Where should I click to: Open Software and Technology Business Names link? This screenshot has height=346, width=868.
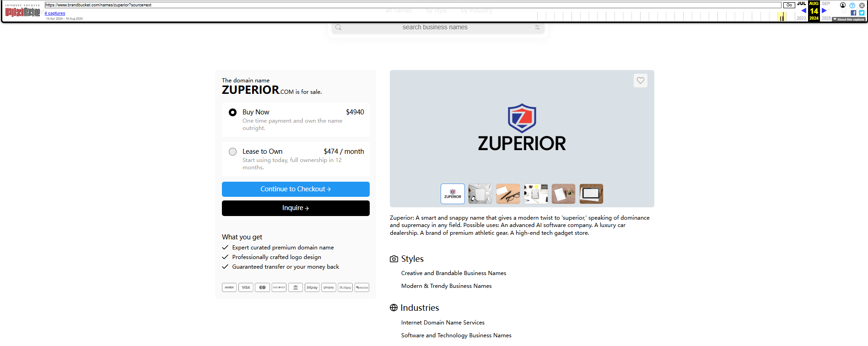pos(456,335)
